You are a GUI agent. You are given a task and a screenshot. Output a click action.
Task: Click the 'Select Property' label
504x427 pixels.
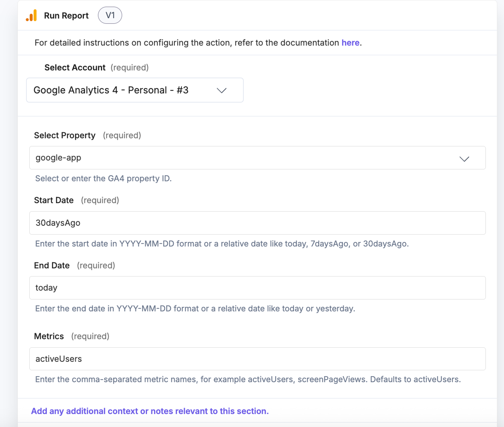point(65,135)
